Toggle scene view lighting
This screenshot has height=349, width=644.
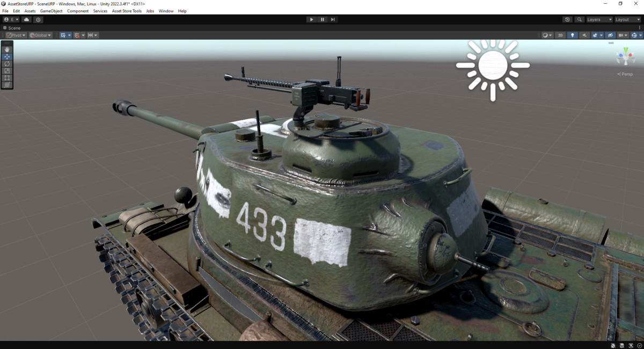coord(572,35)
